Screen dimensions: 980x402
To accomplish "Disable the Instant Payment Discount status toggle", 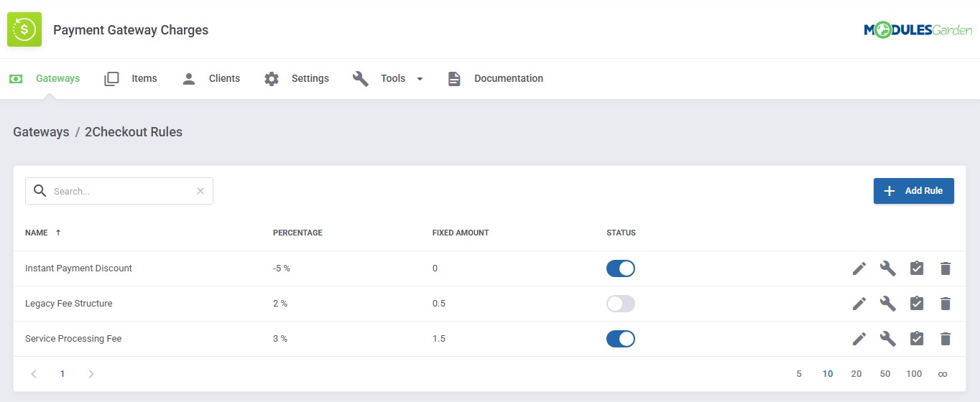I will point(621,268).
